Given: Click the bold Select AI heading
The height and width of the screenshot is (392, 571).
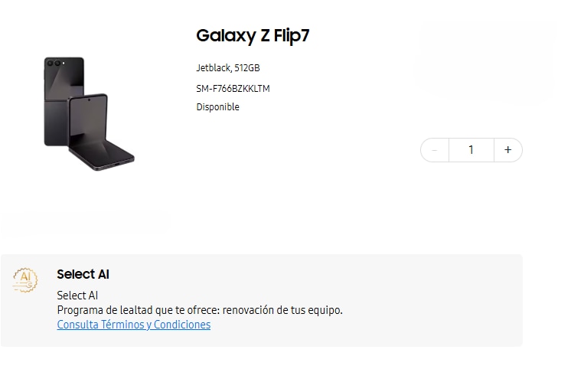Looking at the screenshot, I should 83,274.
